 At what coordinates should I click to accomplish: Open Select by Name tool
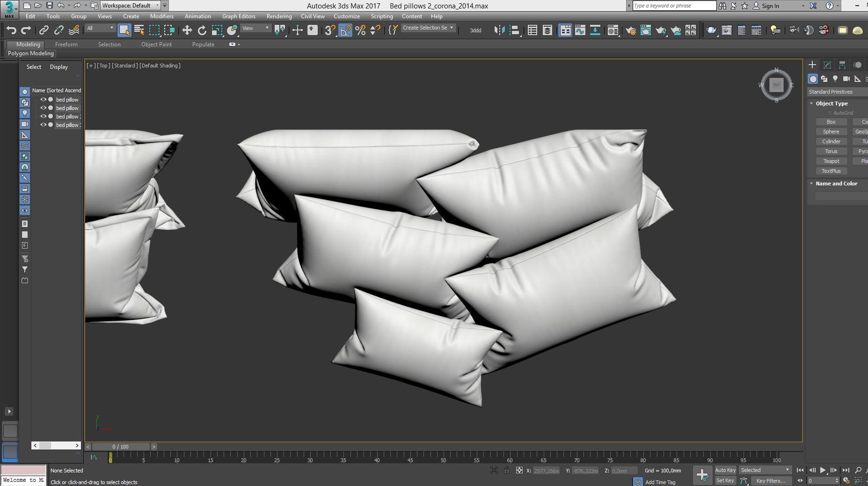point(139,30)
